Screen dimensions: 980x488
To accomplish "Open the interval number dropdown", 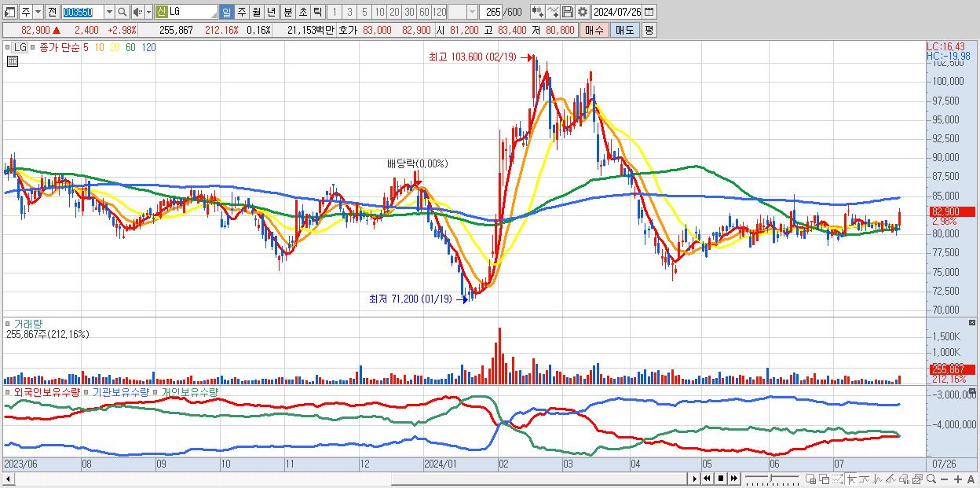I will click(472, 12).
